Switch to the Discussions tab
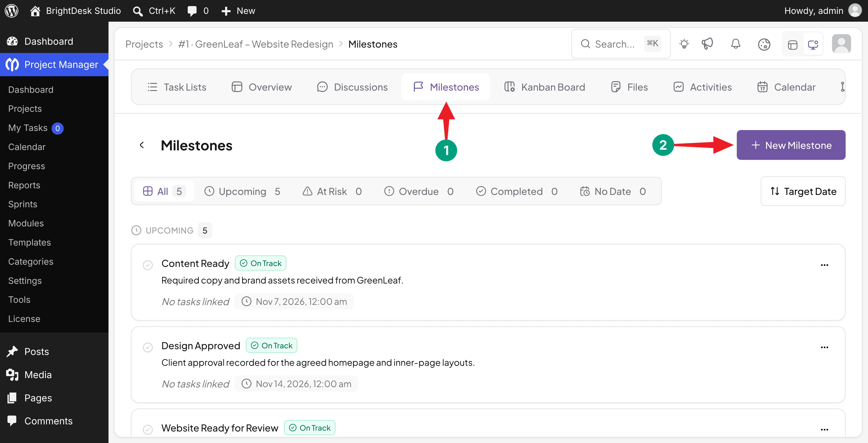 click(x=352, y=87)
